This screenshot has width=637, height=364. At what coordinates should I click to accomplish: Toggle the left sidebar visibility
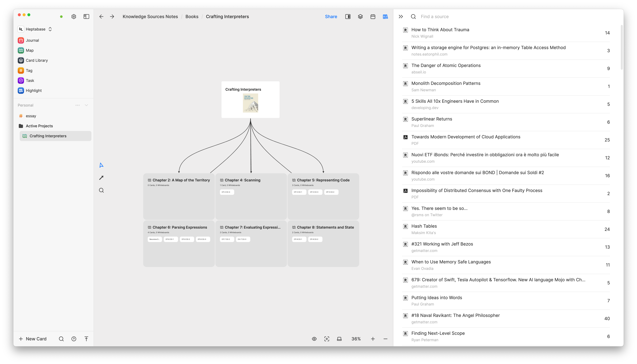(86, 16)
